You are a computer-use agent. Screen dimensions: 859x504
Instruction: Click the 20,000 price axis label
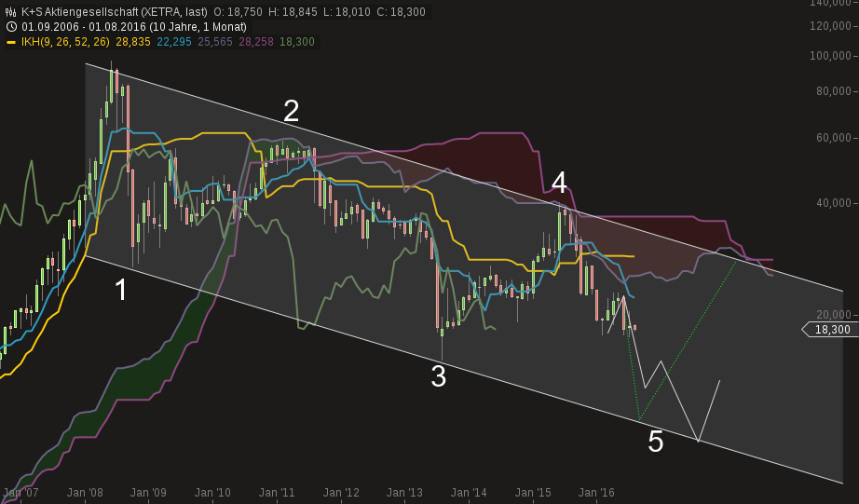834,315
